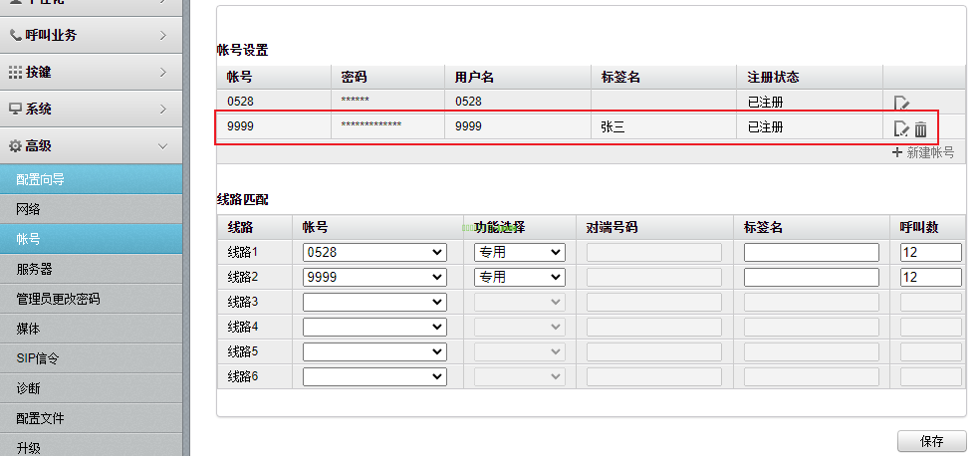Click edit icon for account 9999
The image size is (980, 456).
901,128
